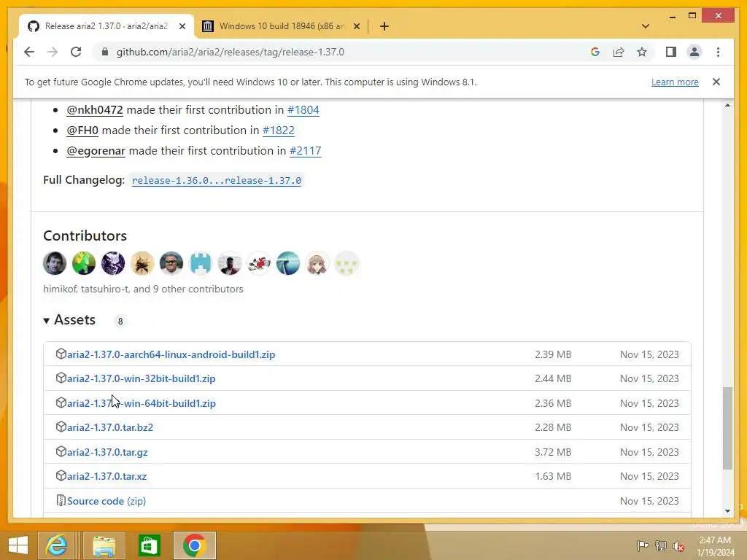
Task: Click the muted volume tray icon
Action: point(678,545)
